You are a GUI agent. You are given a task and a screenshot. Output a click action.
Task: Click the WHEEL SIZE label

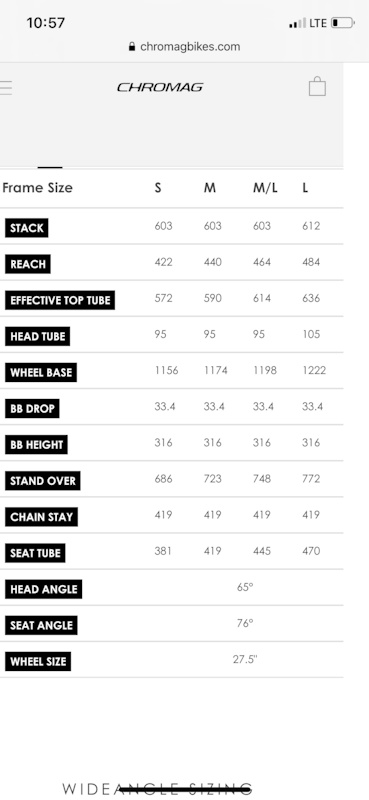(38, 662)
